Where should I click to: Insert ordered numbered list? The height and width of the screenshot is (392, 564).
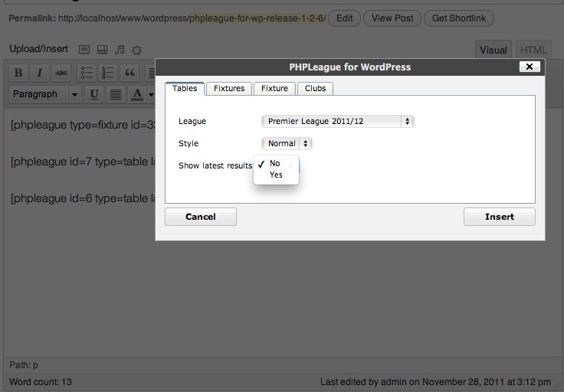click(107, 73)
